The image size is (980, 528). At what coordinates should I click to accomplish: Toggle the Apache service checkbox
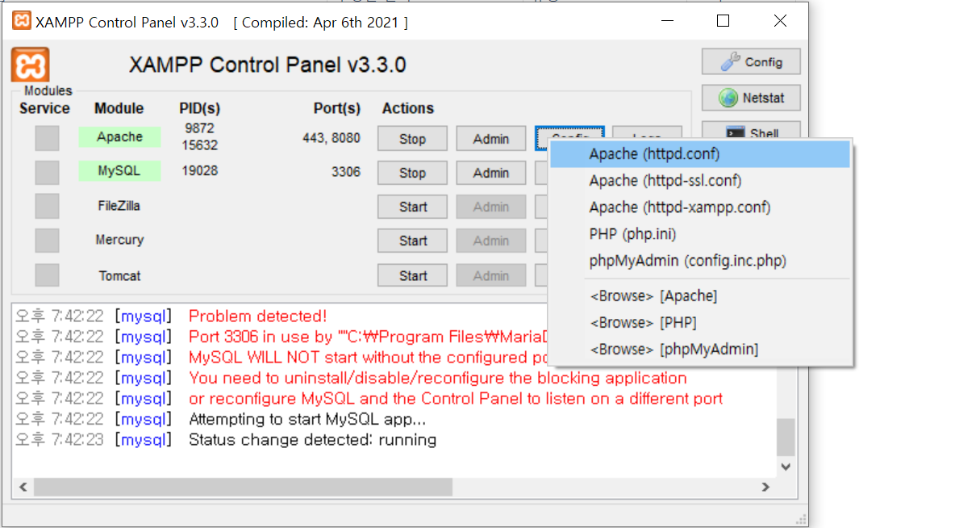tap(47, 138)
